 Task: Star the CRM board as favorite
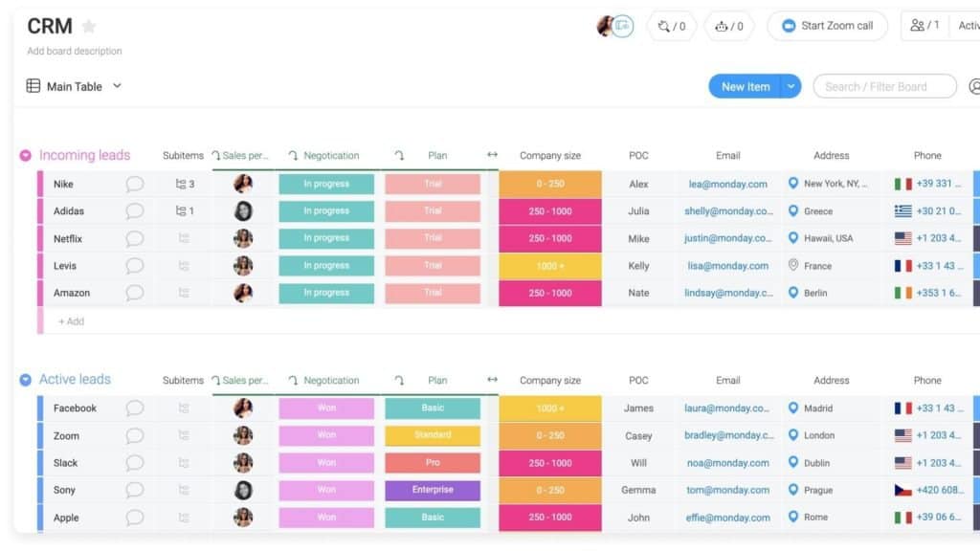[89, 26]
